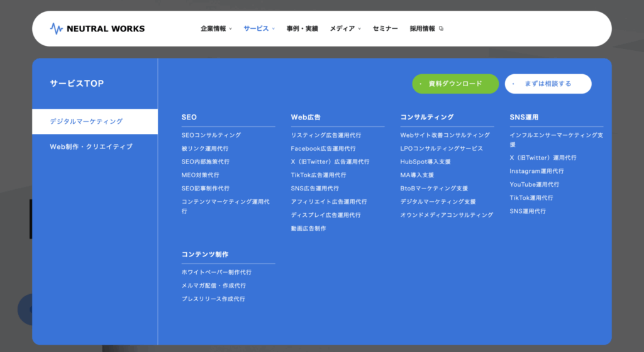Expand the メディア dropdown menu
The height and width of the screenshot is (352, 644).
pos(345,28)
